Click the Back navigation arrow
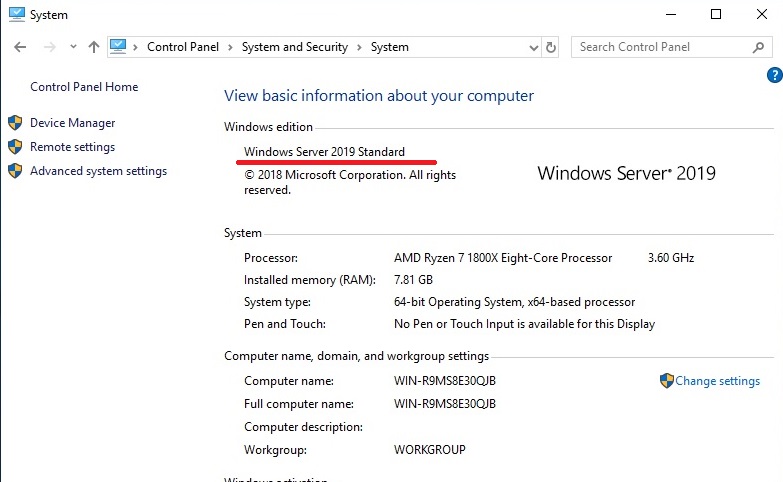The image size is (783, 482). coord(21,47)
